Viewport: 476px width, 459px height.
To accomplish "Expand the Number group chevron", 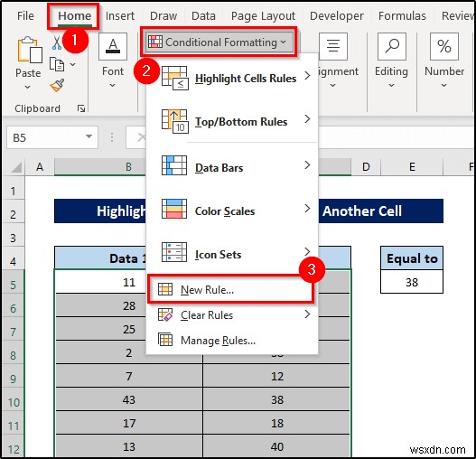I will [x=443, y=86].
